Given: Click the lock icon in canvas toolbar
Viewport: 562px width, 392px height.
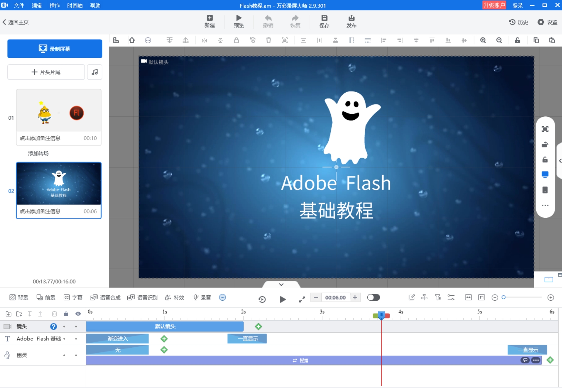Looking at the screenshot, I should pyautogui.click(x=236, y=40).
